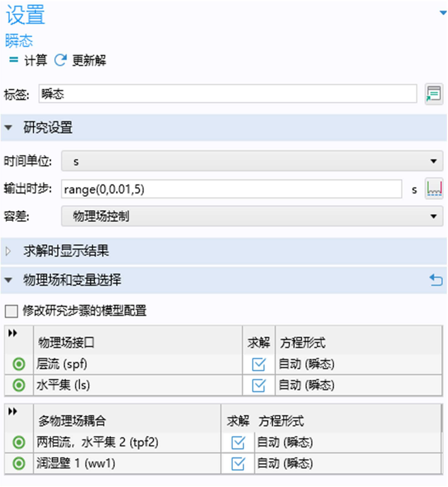Click the reset arrow icon in 物理场和变量选择 header
Viewport: 448px width, 487px height.
tap(436, 280)
